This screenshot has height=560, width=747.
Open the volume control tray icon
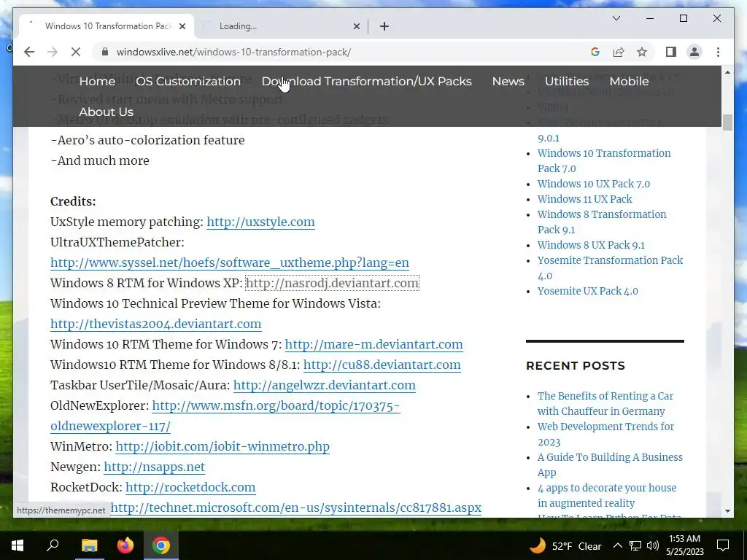pos(653,545)
